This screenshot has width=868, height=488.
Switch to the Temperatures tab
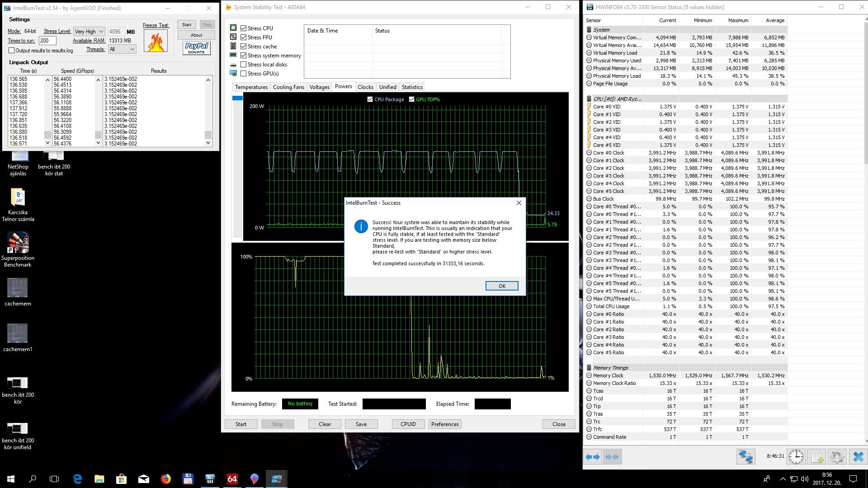[x=251, y=87]
